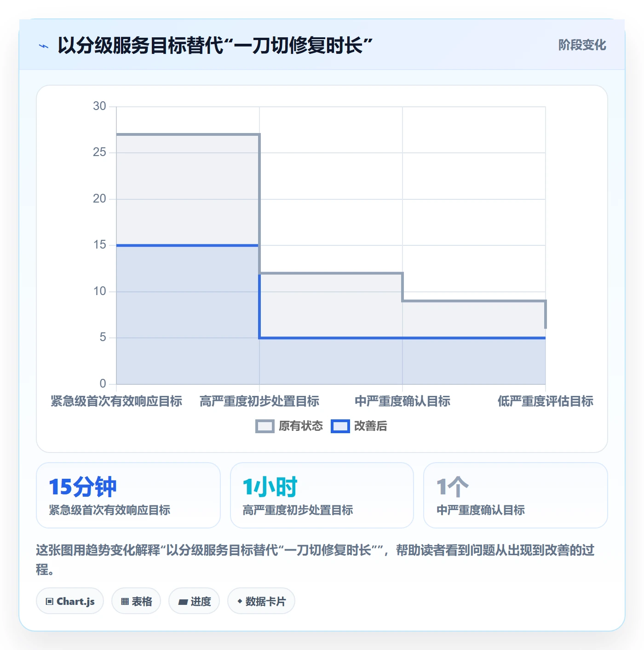Click the card heading 以分级服务目标替代
This screenshot has width=644, height=650.
tap(215, 46)
